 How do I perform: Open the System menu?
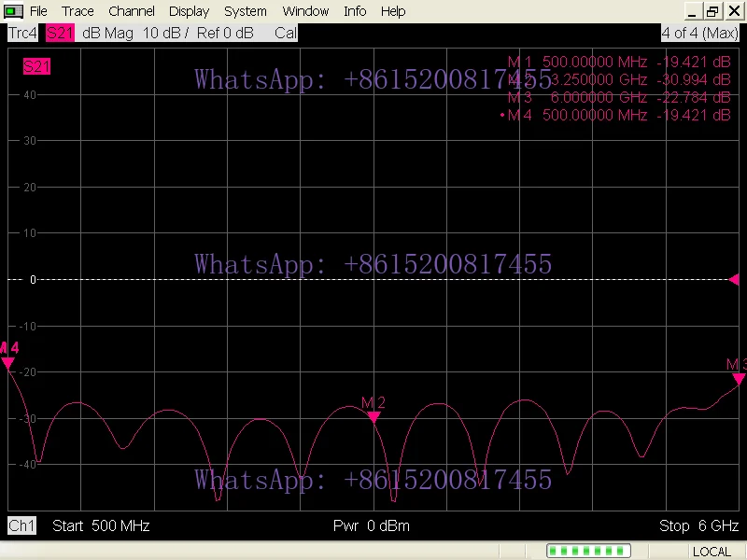point(246,11)
